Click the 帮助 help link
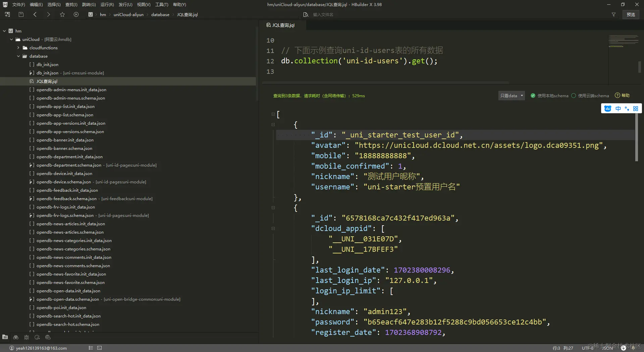The height and width of the screenshot is (352, 644). tap(626, 96)
